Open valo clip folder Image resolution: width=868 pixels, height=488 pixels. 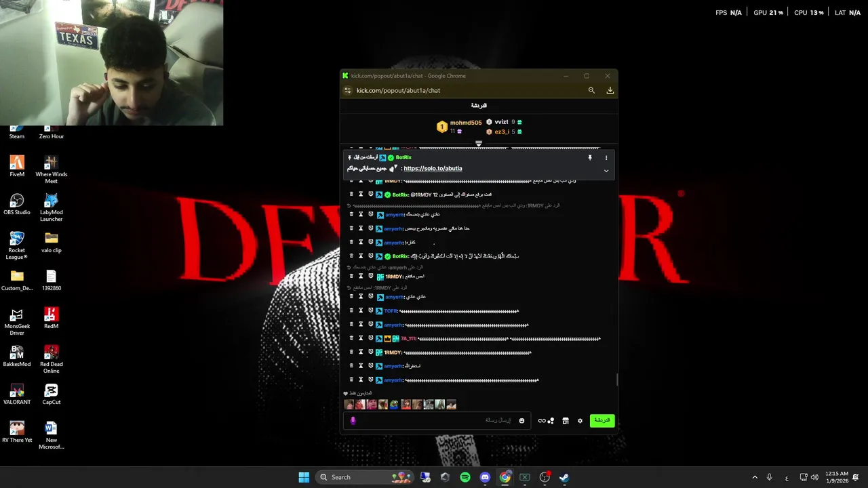(x=51, y=242)
